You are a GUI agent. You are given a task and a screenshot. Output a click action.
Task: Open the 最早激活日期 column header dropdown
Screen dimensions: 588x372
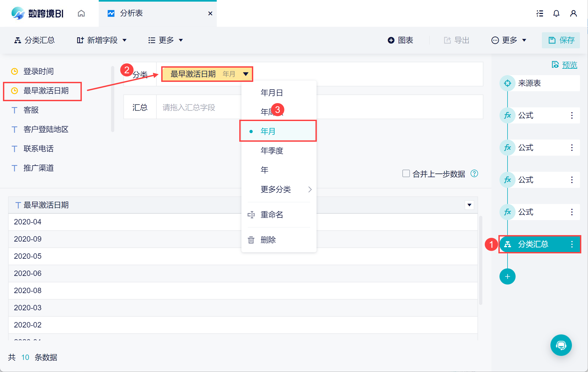point(469,205)
